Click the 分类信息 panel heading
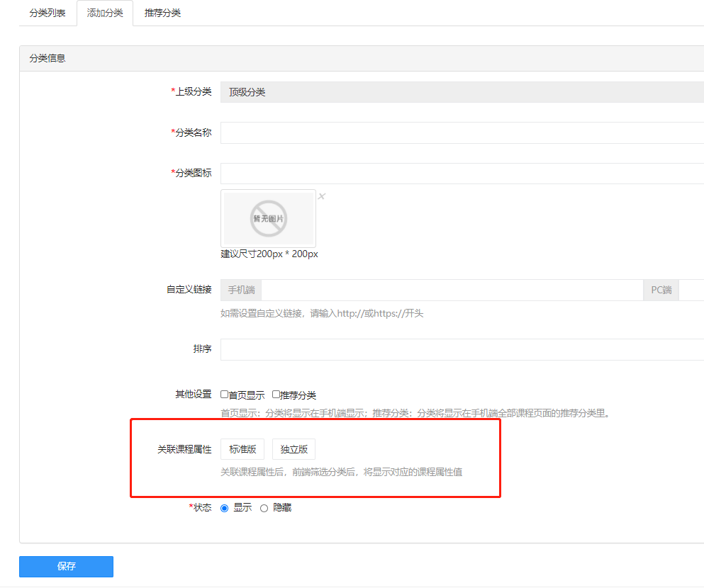The image size is (704, 588). click(48, 58)
